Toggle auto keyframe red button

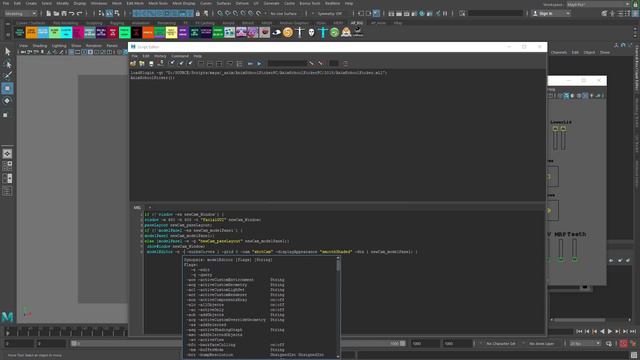(623, 344)
